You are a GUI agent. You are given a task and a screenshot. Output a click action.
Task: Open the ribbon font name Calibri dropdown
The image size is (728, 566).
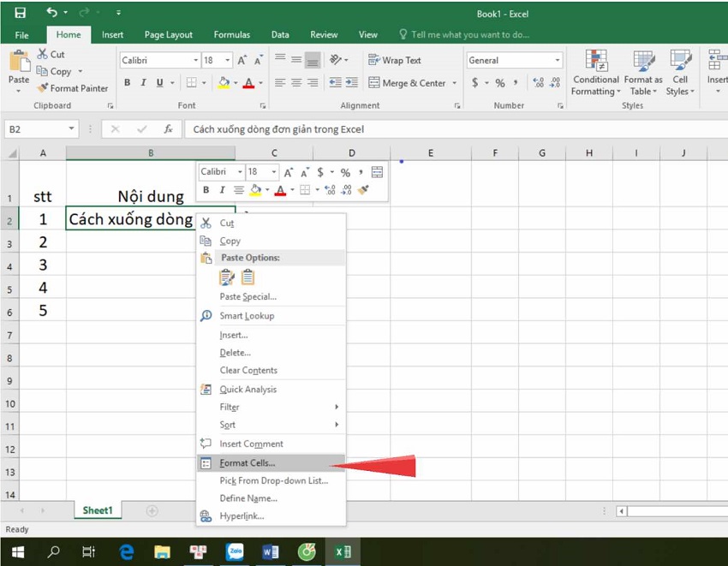(x=195, y=60)
